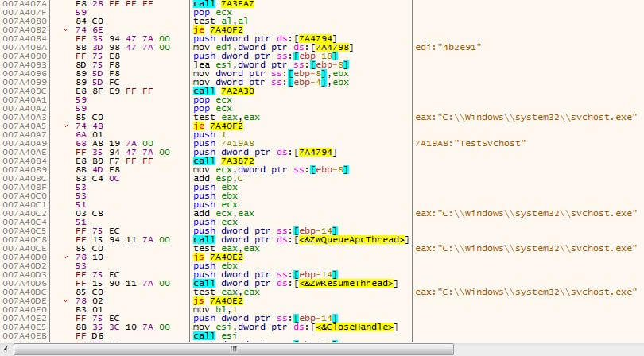Click the jump arrow marker at 007A40A5
Image resolution: width=644 pixels, height=356 pixels.
[x=65, y=126]
